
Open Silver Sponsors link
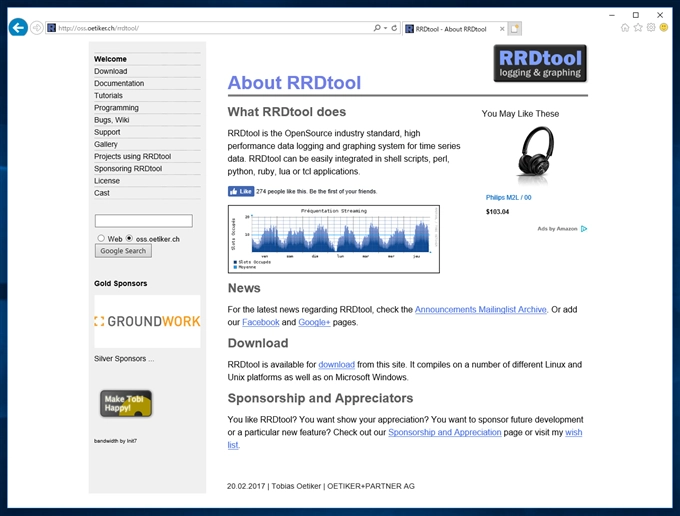[x=124, y=359]
